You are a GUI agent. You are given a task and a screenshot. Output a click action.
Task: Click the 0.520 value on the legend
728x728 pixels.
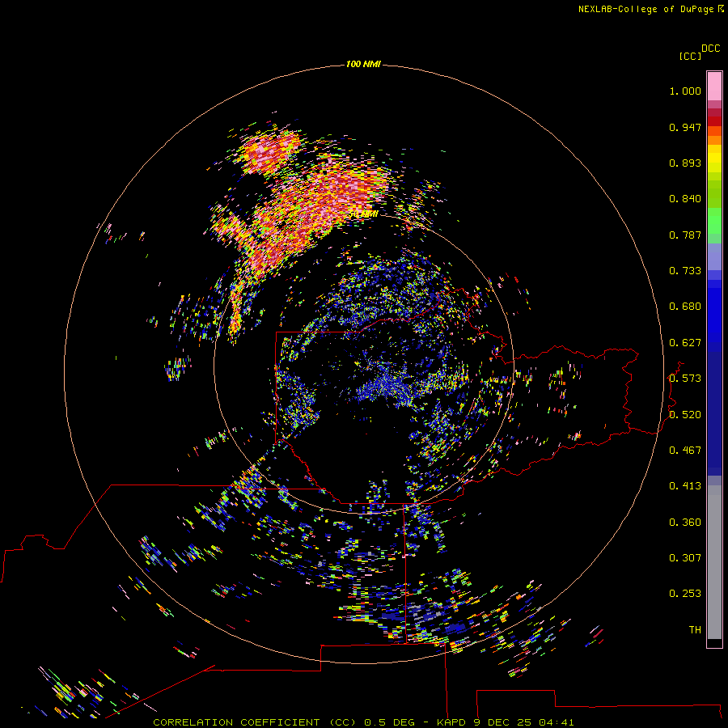tap(685, 415)
